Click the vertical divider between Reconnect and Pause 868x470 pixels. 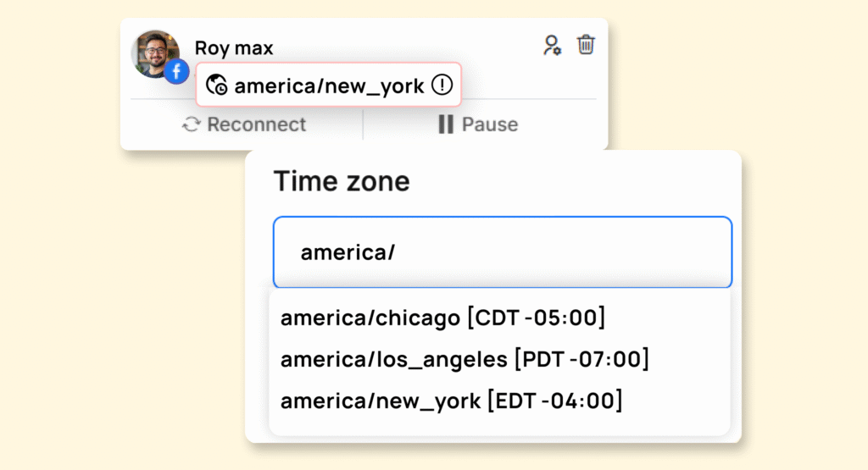click(363, 125)
